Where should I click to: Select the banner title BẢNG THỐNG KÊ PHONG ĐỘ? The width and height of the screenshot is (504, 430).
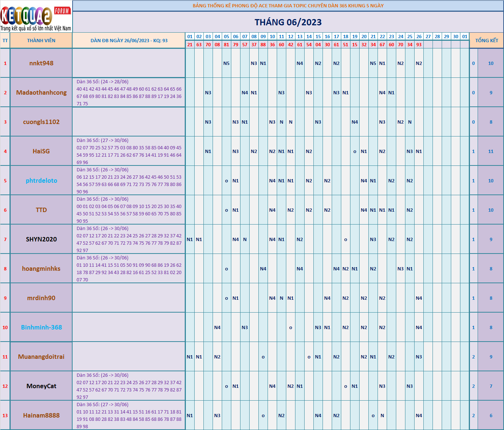pos(288,6)
